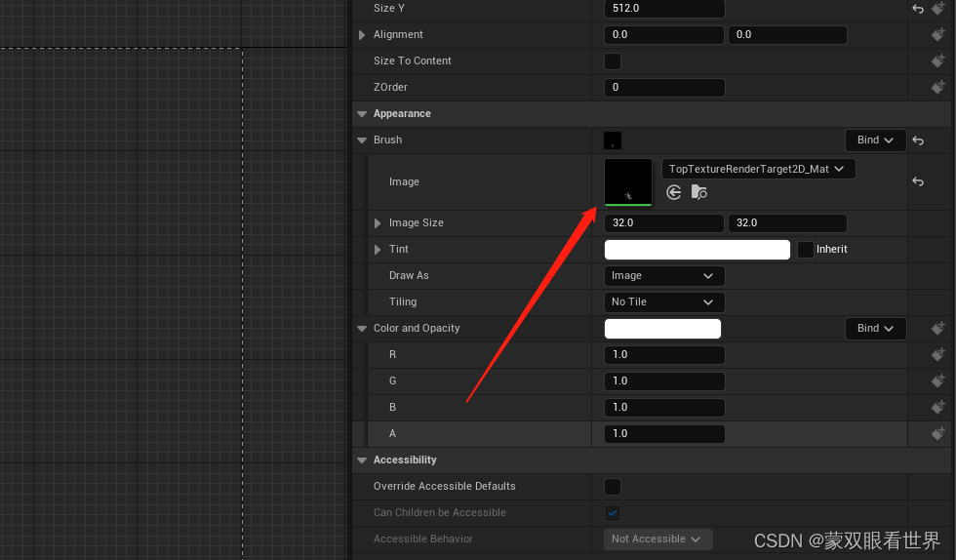
Task: Edit ZOrder value field
Action: tap(664, 87)
